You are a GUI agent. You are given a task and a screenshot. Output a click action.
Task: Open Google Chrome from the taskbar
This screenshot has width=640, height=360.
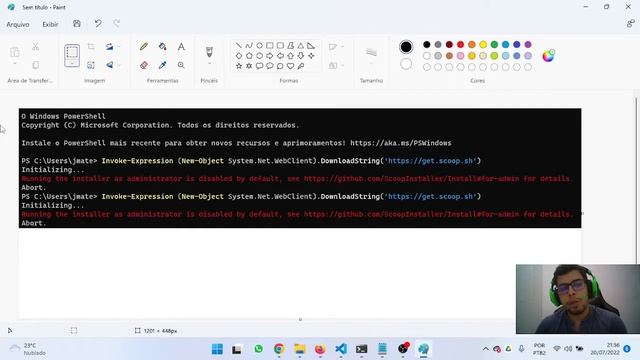[x=279, y=349]
